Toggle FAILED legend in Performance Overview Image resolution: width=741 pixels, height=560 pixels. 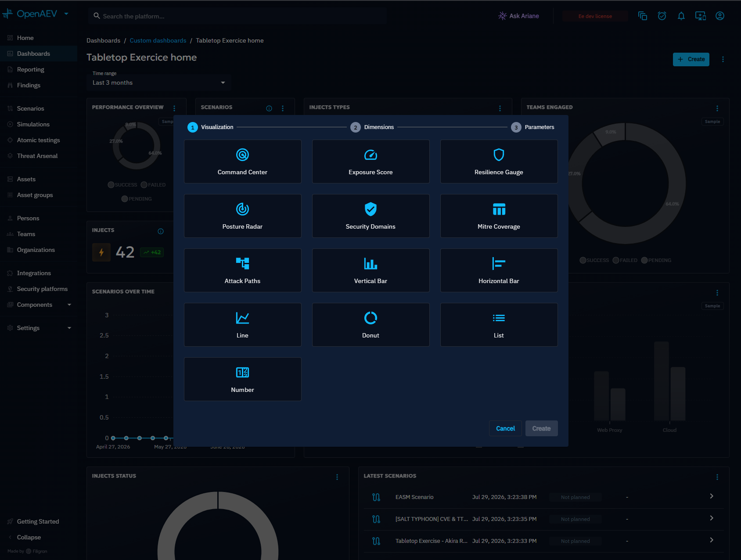click(x=153, y=185)
